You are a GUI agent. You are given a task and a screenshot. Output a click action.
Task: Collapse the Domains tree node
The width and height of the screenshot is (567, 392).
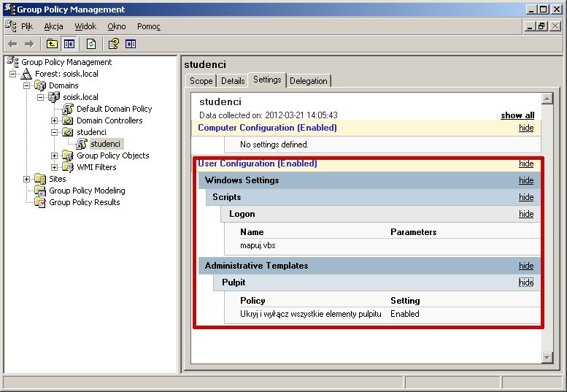click(26, 85)
